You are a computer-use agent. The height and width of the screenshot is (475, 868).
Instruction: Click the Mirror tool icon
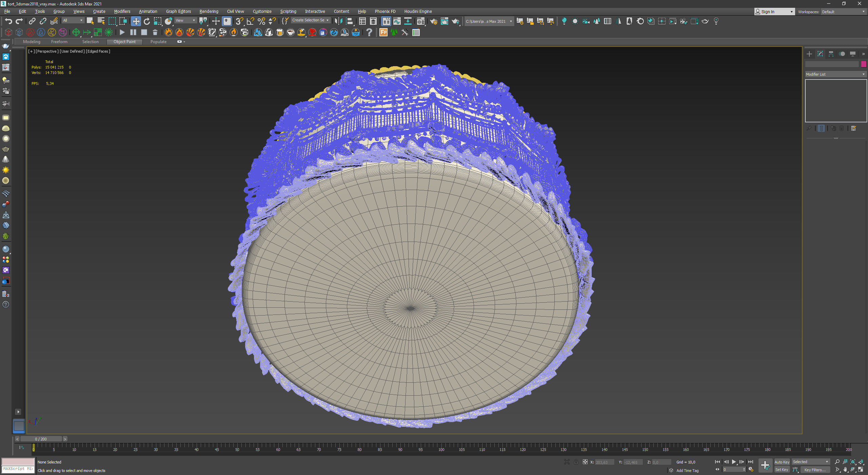[338, 21]
